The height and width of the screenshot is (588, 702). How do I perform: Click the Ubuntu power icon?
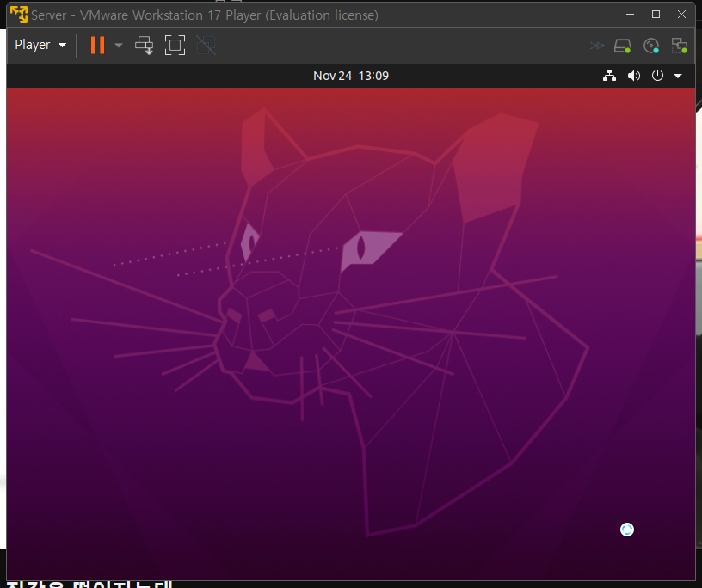[x=657, y=75]
